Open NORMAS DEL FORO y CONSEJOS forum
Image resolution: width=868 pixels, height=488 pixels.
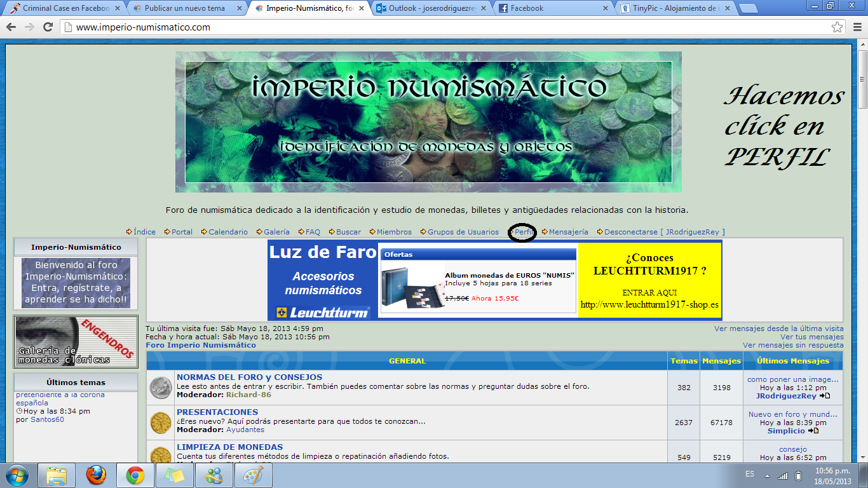pos(249,377)
